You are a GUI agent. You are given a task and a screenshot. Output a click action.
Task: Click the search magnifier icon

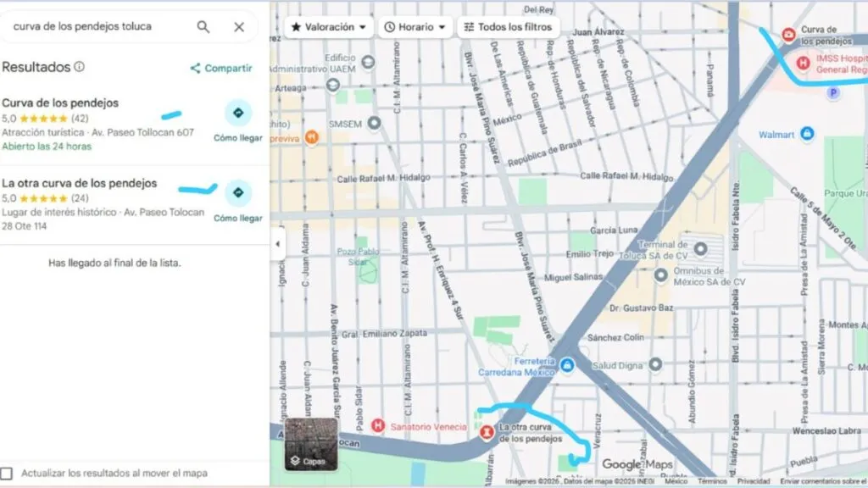pos(203,26)
